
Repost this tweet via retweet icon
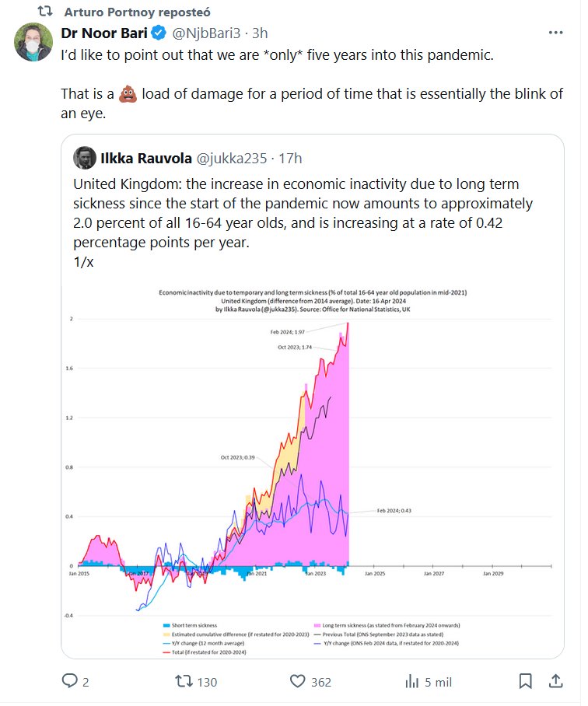pyautogui.click(x=184, y=682)
